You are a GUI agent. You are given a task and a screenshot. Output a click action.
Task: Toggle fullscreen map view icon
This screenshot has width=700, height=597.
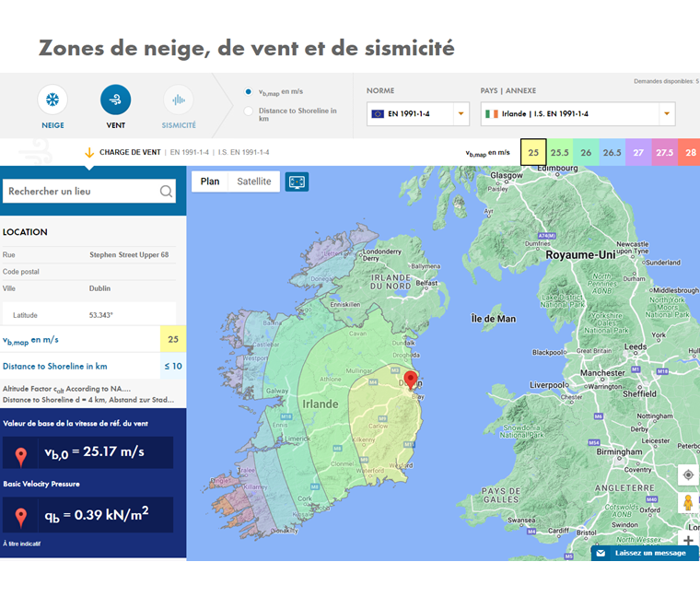(x=297, y=181)
